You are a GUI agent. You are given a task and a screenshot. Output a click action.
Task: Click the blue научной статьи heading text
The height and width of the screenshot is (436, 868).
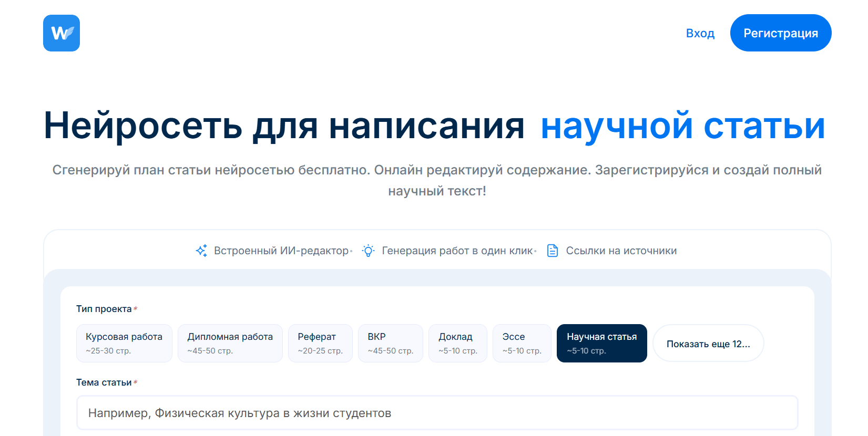tap(682, 126)
